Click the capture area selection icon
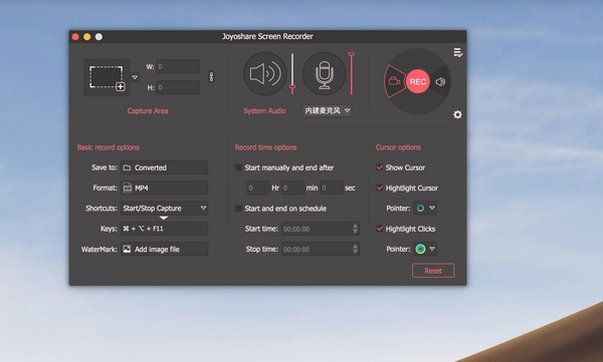The height and width of the screenshot is (362, 603). [x=107, y=77]
